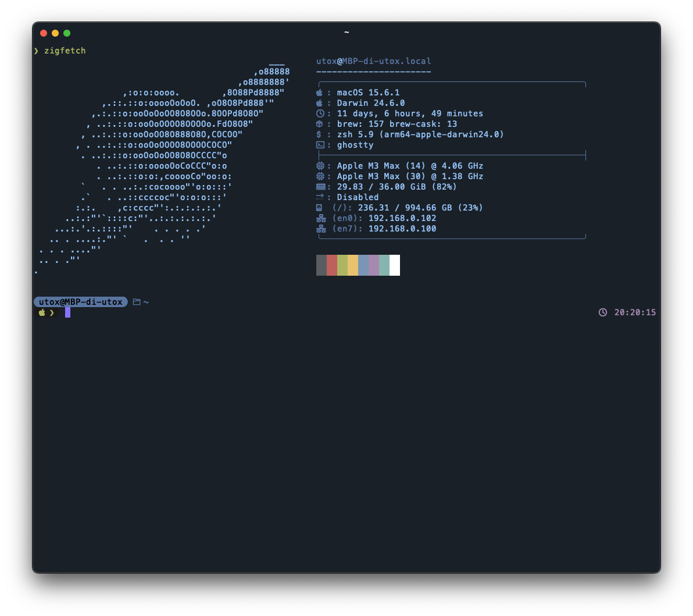Click the utox@MBP-di-utox prompt badge
Image resolution: width=693 pixels, height=616 pixels.
click(x=80, y=301)
